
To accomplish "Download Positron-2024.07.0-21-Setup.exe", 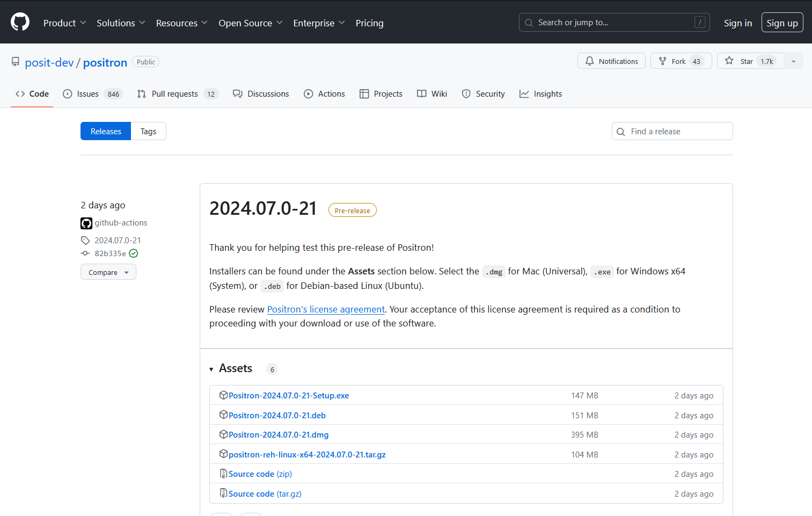I will [288, 396].
